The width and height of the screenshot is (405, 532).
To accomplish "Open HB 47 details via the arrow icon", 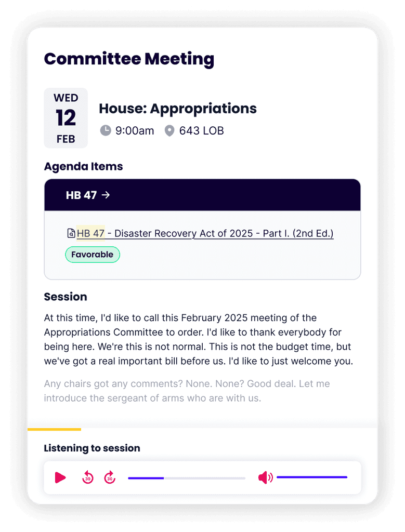I will point(107,195).
